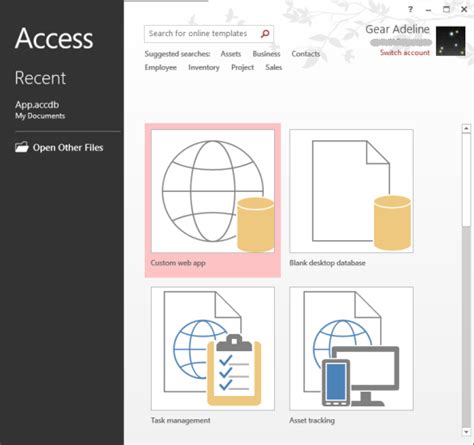Open recent file App.accdb

coord(40,110)
